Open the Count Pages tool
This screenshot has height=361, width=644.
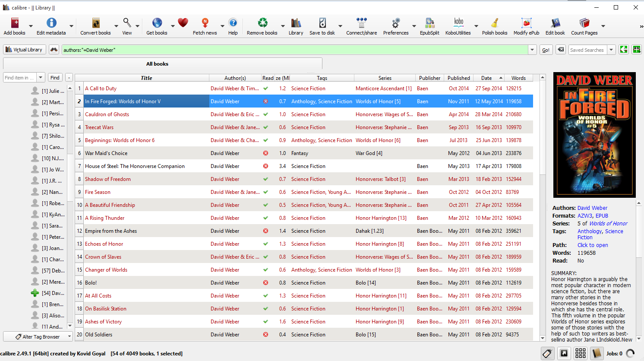click(584, 23)
